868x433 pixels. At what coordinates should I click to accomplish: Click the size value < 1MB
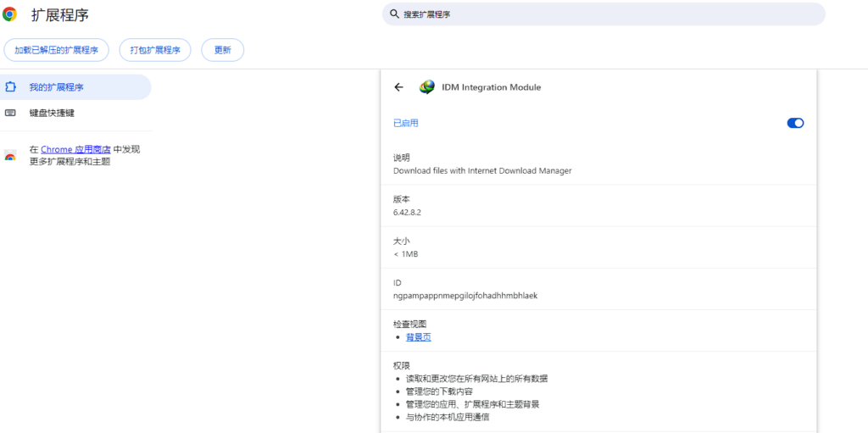[406, 254]
